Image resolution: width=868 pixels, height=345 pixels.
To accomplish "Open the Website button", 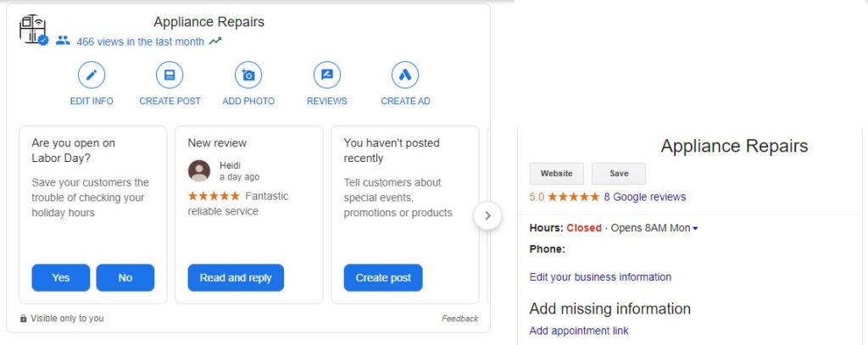I will click(x=557, y=174).
